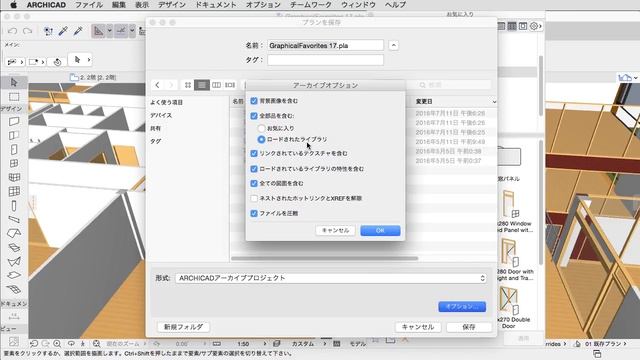The height and width of the screenshot is (360, 640).
Task: Click 変更日 column sort chevron
Action: [x=494, y=102]
